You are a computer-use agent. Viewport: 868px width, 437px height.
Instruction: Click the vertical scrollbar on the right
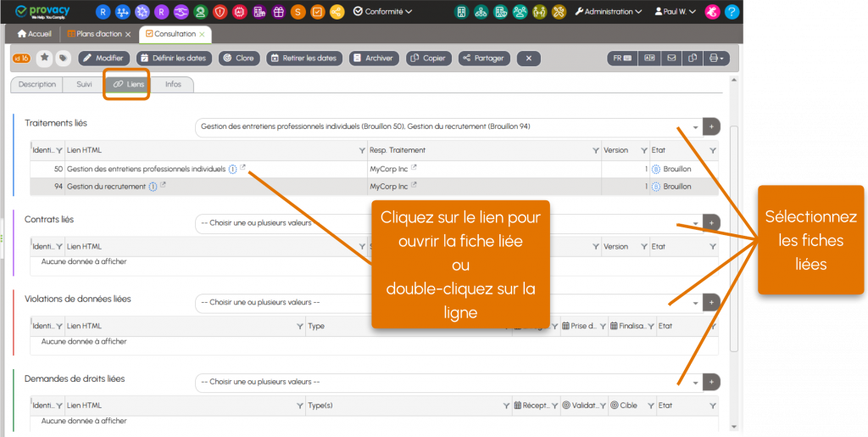734,238
